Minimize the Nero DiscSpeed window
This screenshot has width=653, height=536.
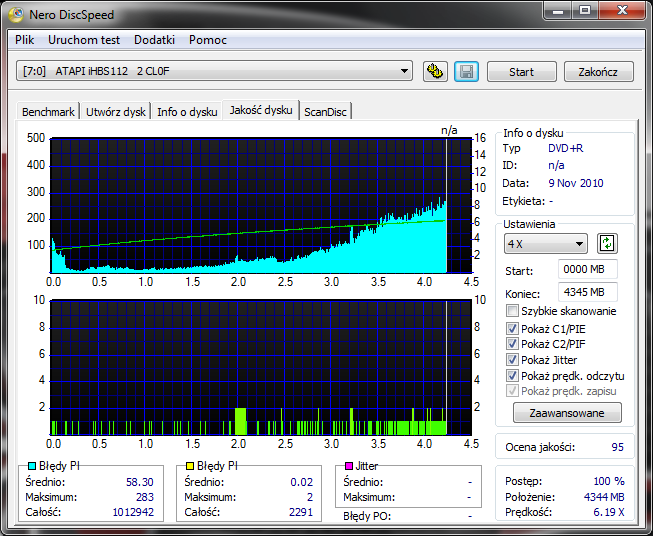(x=558, y=11)
